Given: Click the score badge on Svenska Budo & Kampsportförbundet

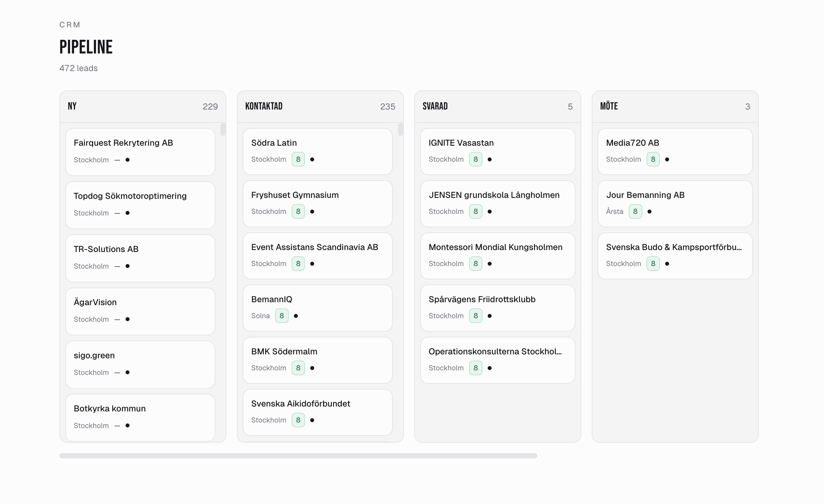Looking at the screenshot, I should tap(653, 263).
